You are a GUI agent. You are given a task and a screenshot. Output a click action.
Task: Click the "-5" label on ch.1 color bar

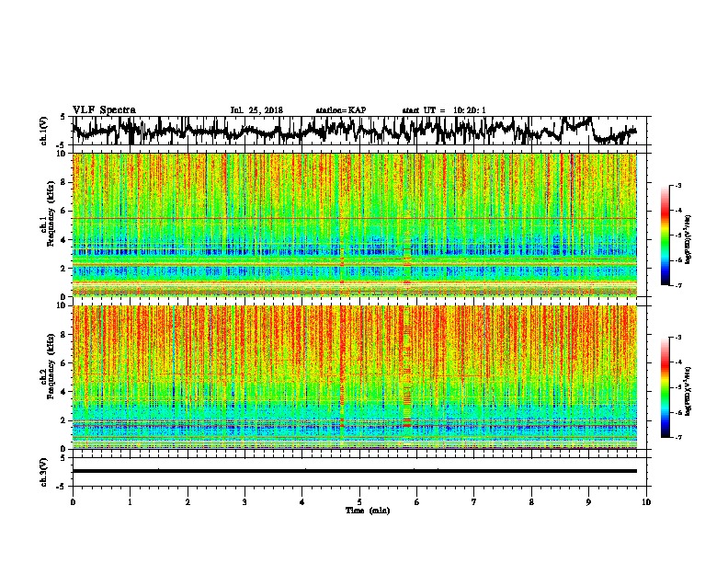coord(678,236)
